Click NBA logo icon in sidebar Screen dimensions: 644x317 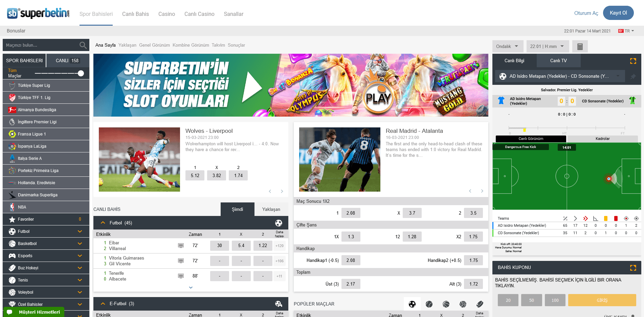point(12,207)
